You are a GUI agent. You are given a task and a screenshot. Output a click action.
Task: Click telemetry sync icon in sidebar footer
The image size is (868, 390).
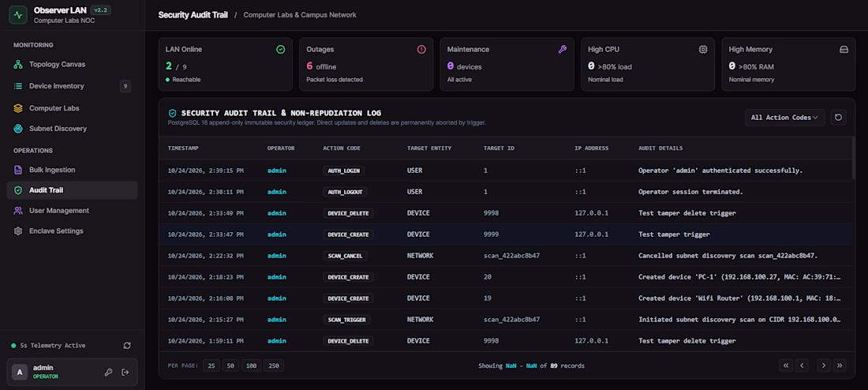[127, 345]
